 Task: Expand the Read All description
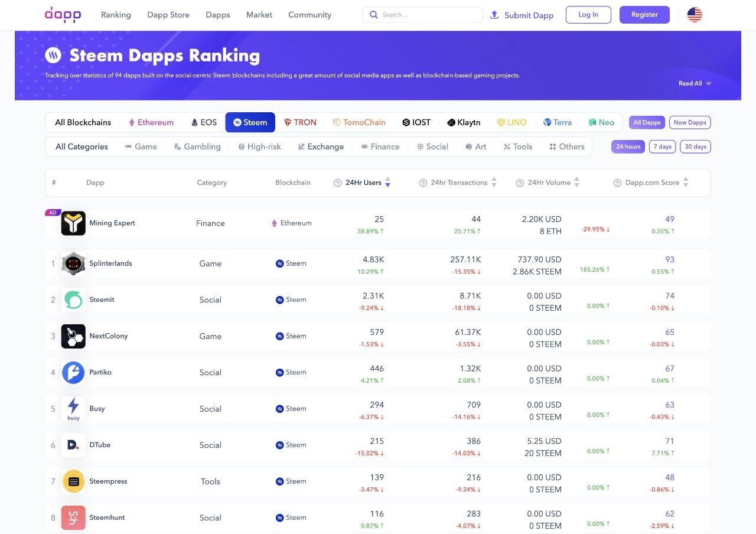[695, 83]
